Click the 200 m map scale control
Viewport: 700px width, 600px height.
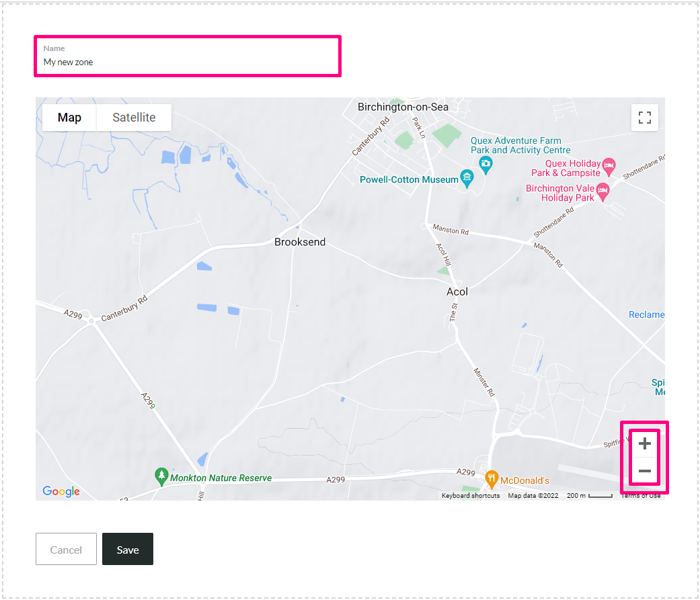(589, 496)
